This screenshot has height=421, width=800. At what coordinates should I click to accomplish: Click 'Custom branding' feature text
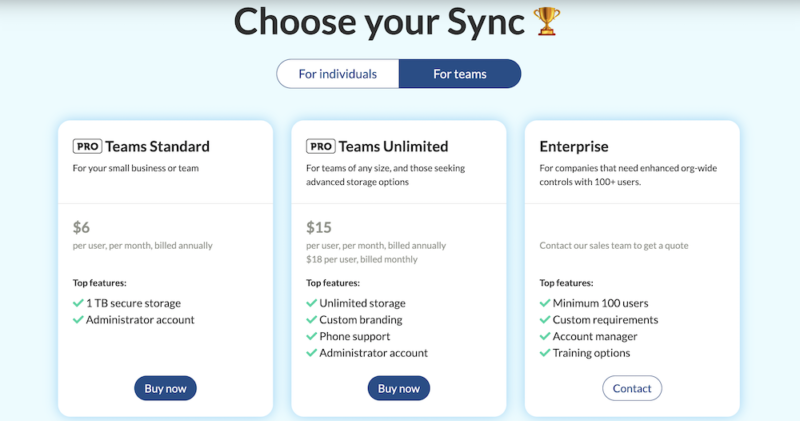(x=361, y=320)
